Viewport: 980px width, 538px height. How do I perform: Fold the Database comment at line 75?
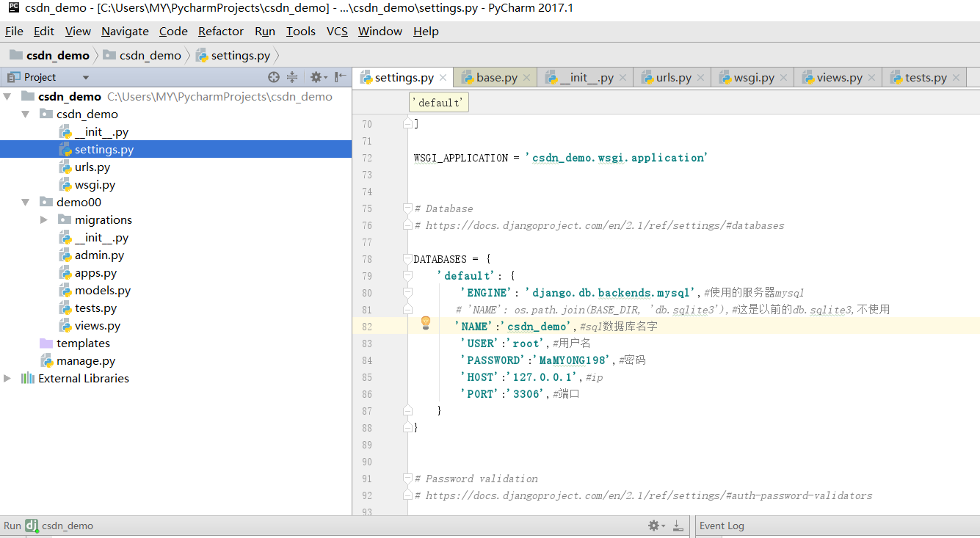407,208
